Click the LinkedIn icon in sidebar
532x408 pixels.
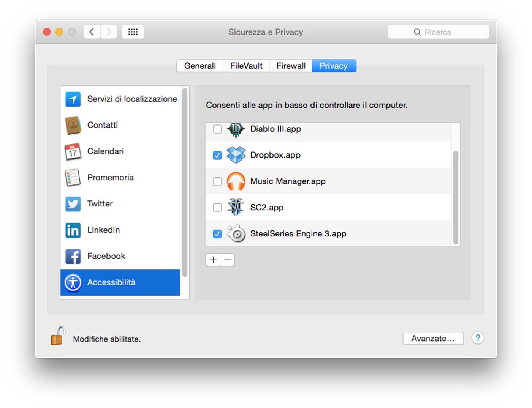(73, 230)
